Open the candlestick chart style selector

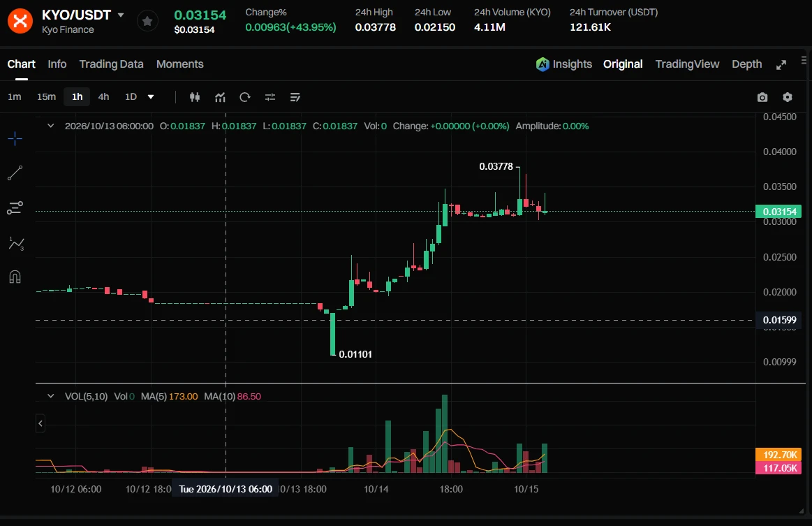pyautogui.click(x=195, y=97)
